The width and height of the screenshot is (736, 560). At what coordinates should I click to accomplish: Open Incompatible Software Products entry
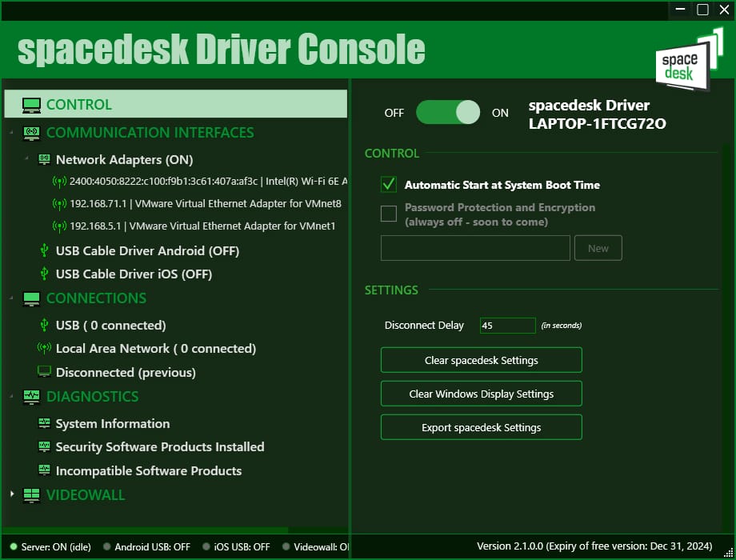148,471
